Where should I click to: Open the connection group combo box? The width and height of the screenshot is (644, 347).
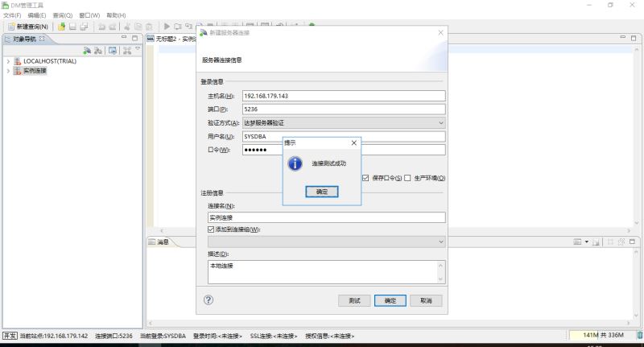(327, 242)
